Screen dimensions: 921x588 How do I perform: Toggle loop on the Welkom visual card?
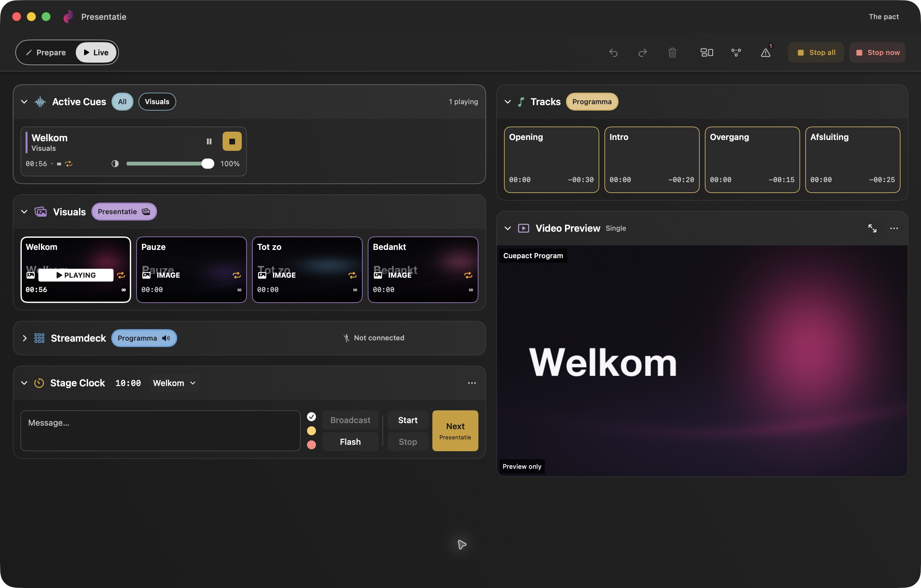(x=121, y=275)
